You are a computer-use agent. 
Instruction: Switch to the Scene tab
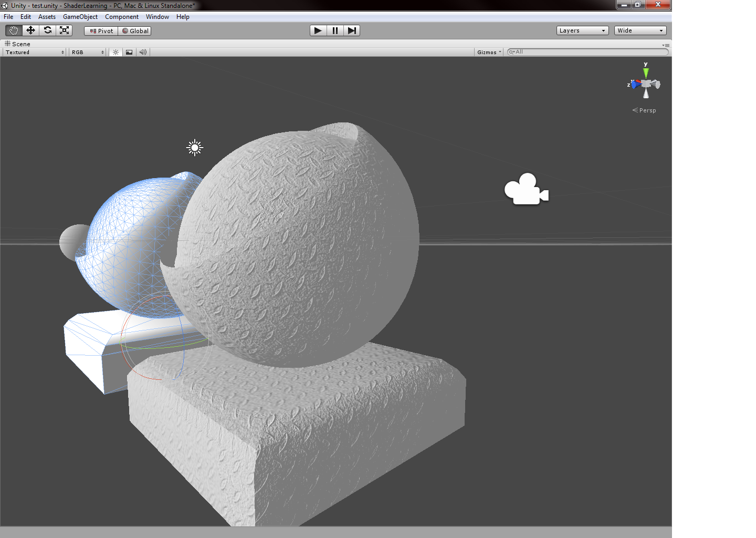[17, 44]
